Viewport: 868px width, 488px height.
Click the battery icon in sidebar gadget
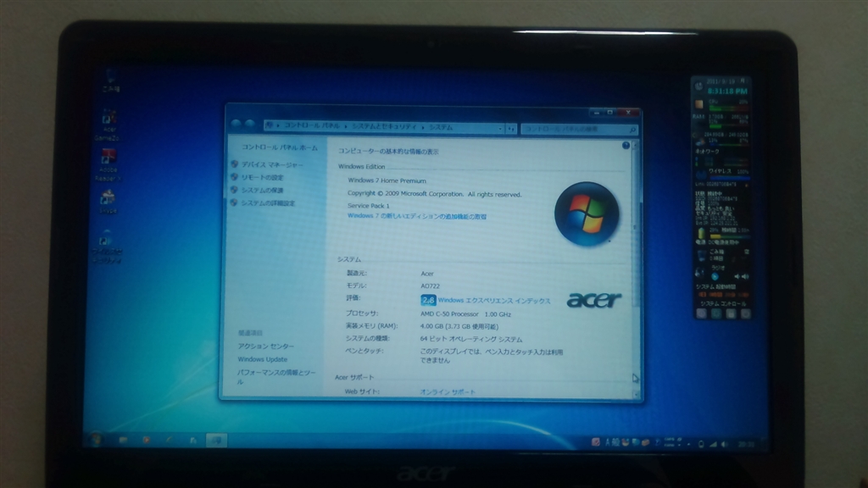click(x=701, y=234)
